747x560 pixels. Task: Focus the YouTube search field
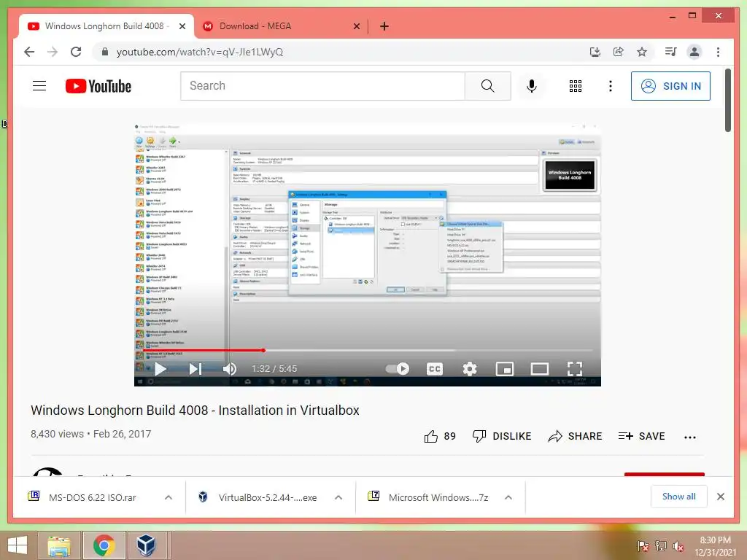pos(322,86)
